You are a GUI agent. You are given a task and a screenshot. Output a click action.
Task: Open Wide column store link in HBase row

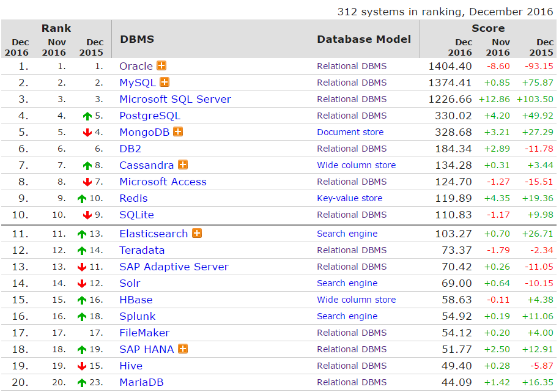356,300
